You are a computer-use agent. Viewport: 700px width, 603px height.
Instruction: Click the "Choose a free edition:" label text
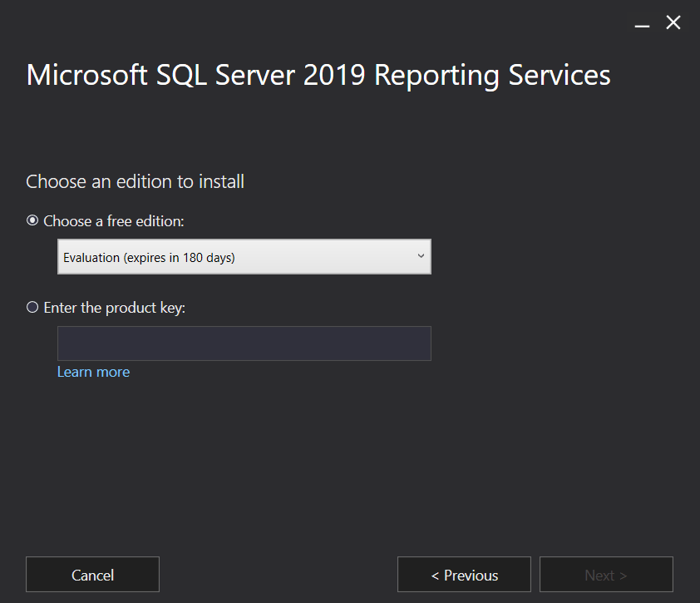[x=114, y=221]
